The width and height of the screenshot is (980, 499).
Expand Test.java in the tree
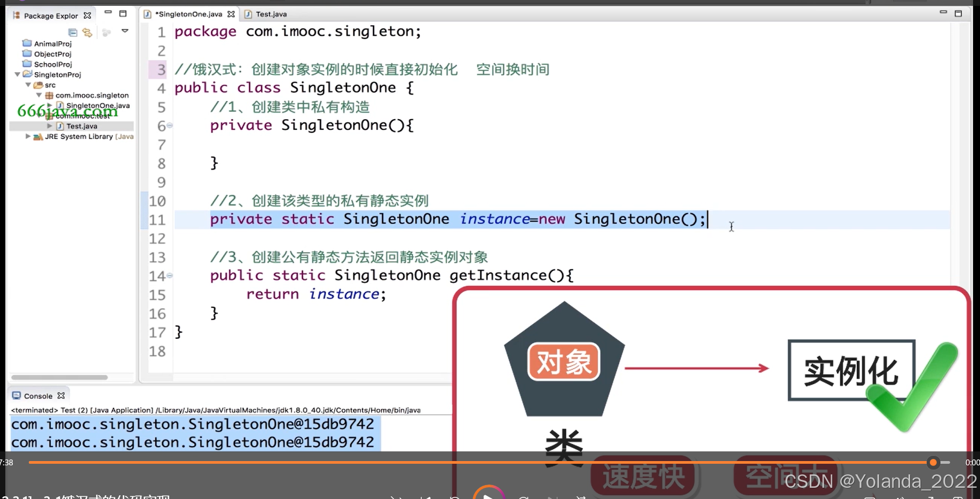50,126
